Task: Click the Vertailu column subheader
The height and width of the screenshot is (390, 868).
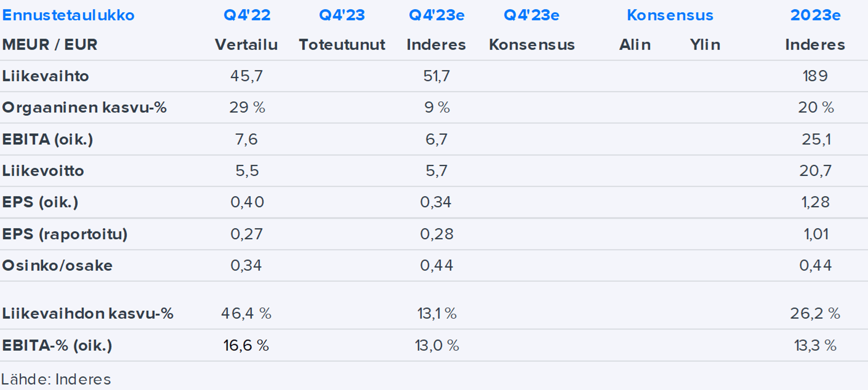Action: click(246, 45)
